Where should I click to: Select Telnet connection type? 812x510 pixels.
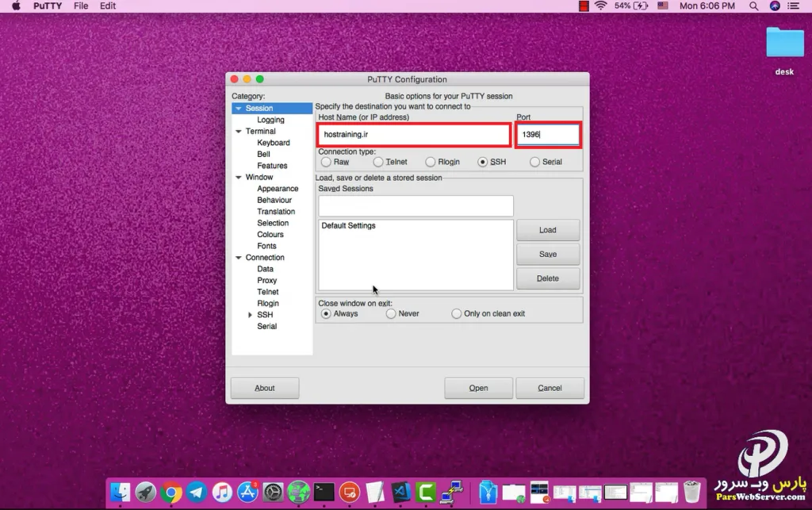click(378, 162)
